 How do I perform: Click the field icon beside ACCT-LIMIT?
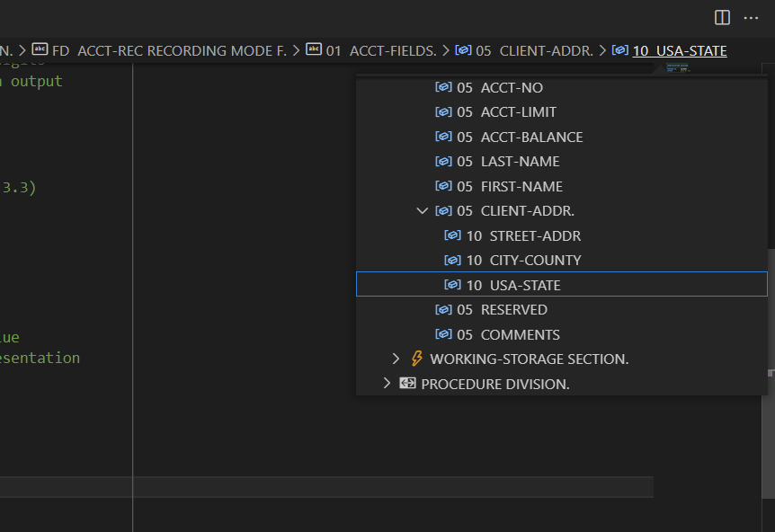(x=443, y=112)
